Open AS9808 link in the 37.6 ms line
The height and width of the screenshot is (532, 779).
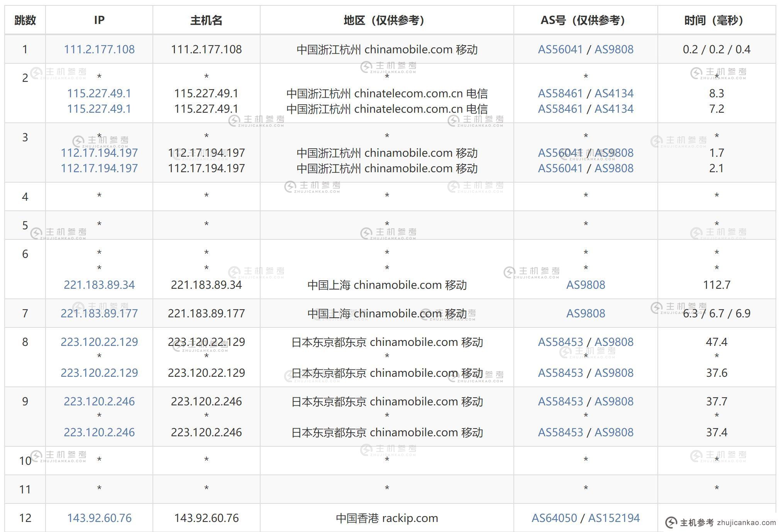point(614,373)
